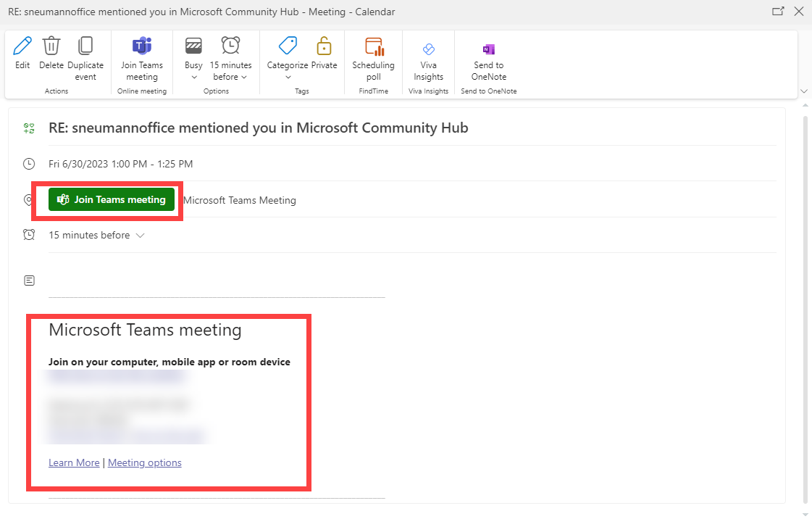The image size is (812, 519).
Task: Open Scheduling poll
Action: tap(373, 59)
